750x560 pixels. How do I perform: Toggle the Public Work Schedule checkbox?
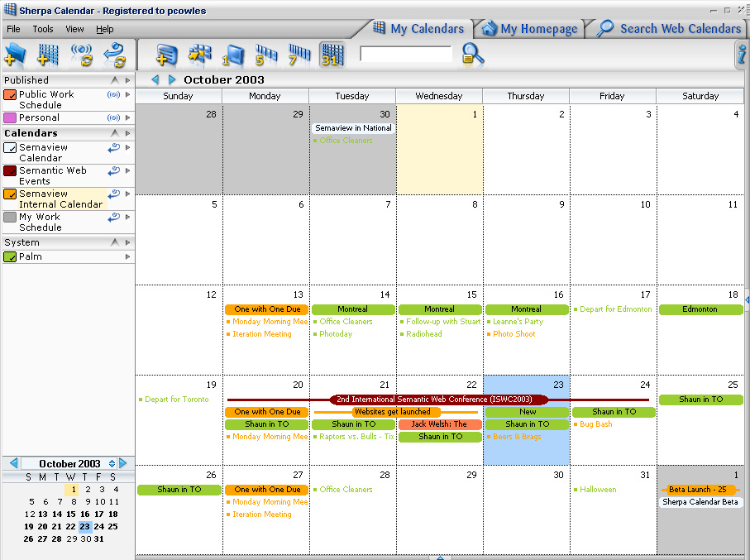10,95
